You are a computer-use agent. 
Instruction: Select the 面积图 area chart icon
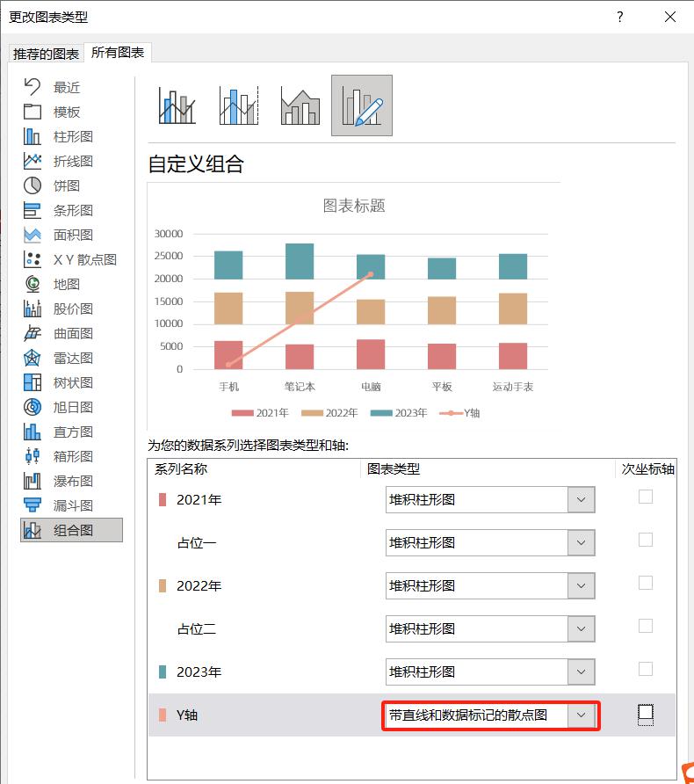coord(33,235)
